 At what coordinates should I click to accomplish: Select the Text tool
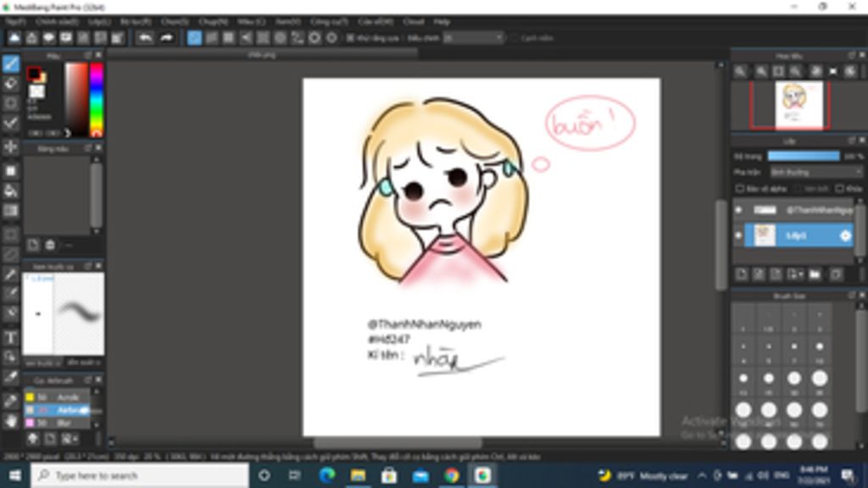(10, 337)
